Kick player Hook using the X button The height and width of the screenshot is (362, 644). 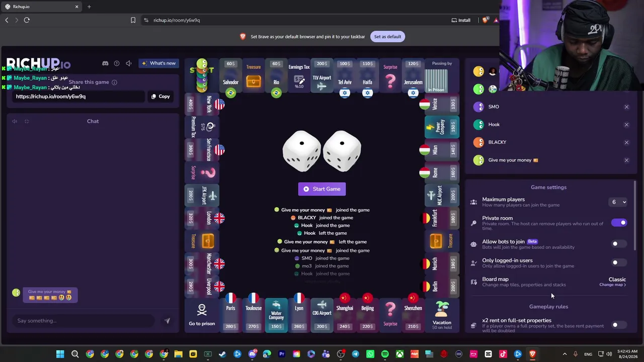pos(626,125)
